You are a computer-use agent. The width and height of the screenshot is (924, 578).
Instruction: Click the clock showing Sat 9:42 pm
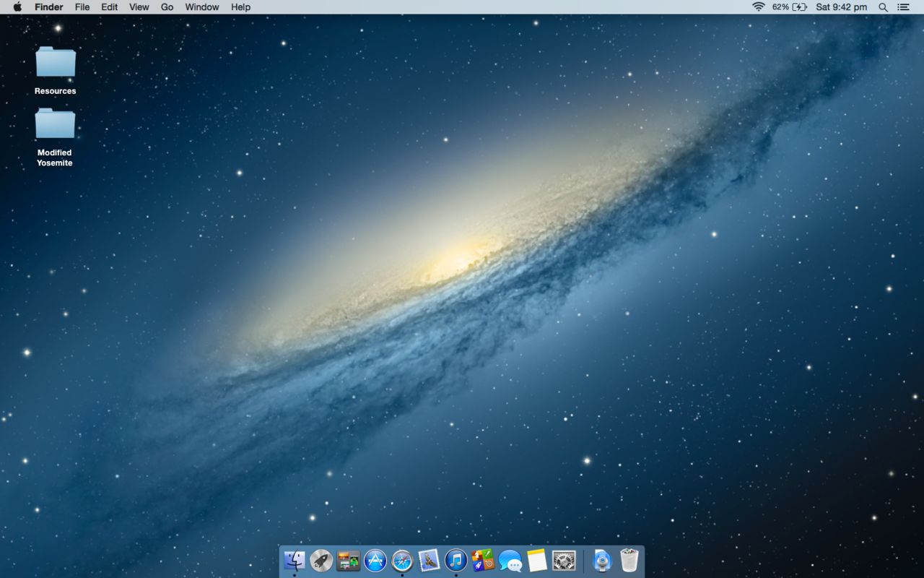tap(841, 7)
